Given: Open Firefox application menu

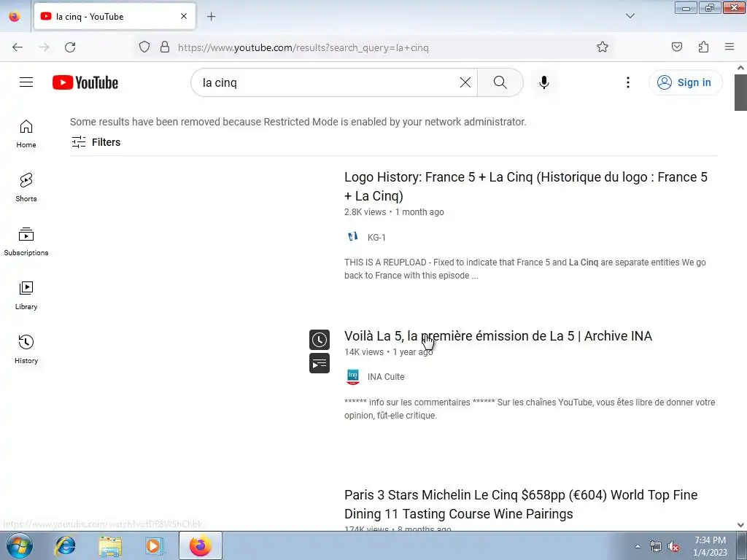Looking at the screenshot, I should 729,47.
